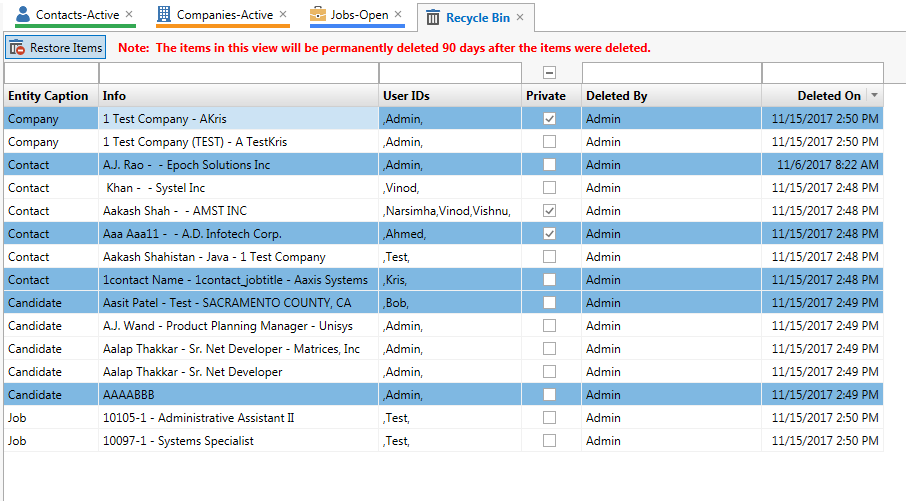This screenshot has width=906, height=501.
Task: Close the Recycle Bin tab
Action: tap(520, 17)
